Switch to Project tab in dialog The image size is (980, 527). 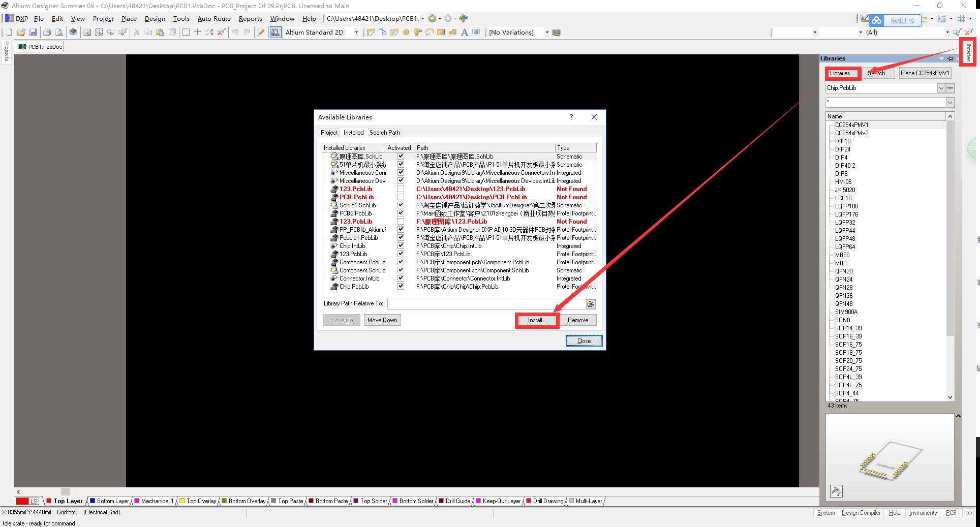(x=329, y=133)
